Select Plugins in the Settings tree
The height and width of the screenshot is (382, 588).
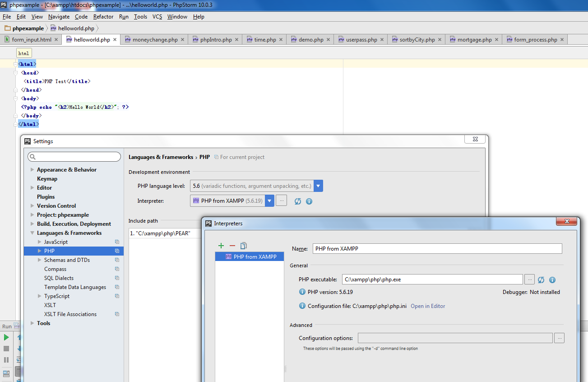pyautogui.click(x=46, y=197)
